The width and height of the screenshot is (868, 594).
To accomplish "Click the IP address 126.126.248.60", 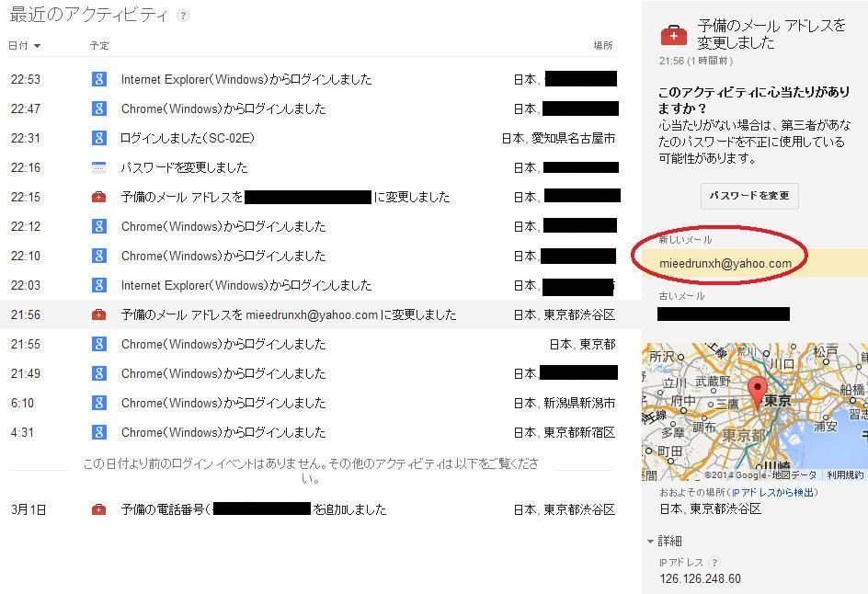I will (x=700, y=578).
